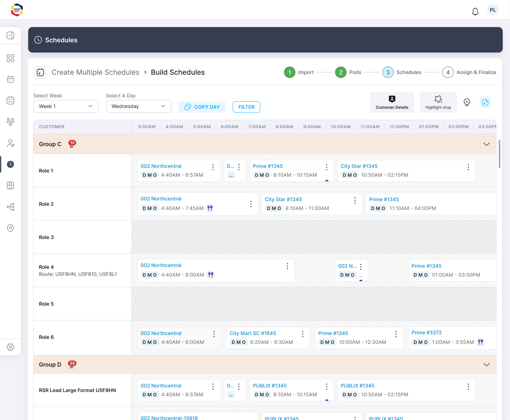Click the CUSTOMER column header

pos(52,127)
